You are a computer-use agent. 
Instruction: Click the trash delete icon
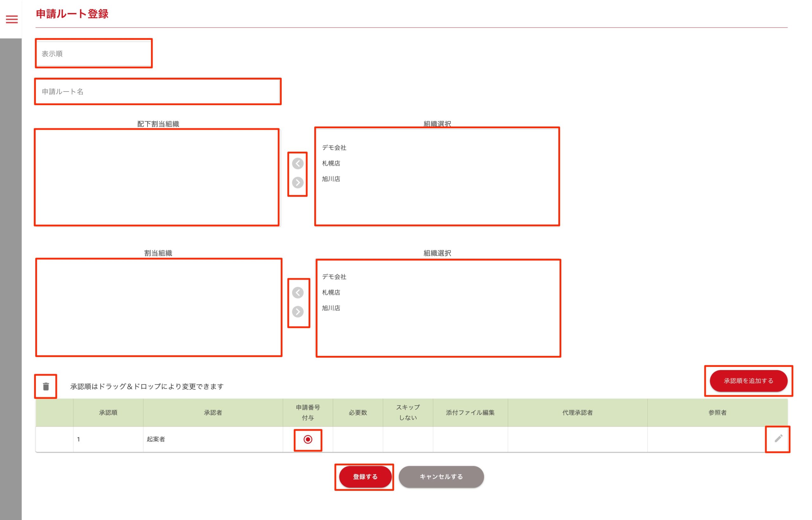point(46,386)
